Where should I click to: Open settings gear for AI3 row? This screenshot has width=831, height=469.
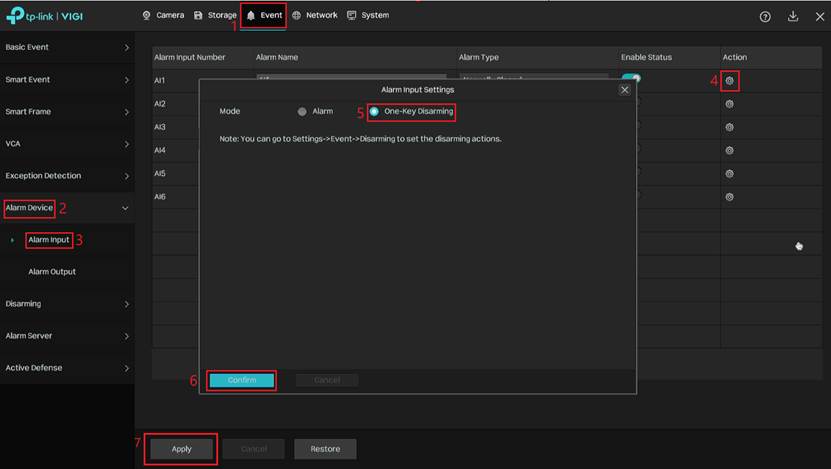(x=730, y=127)
